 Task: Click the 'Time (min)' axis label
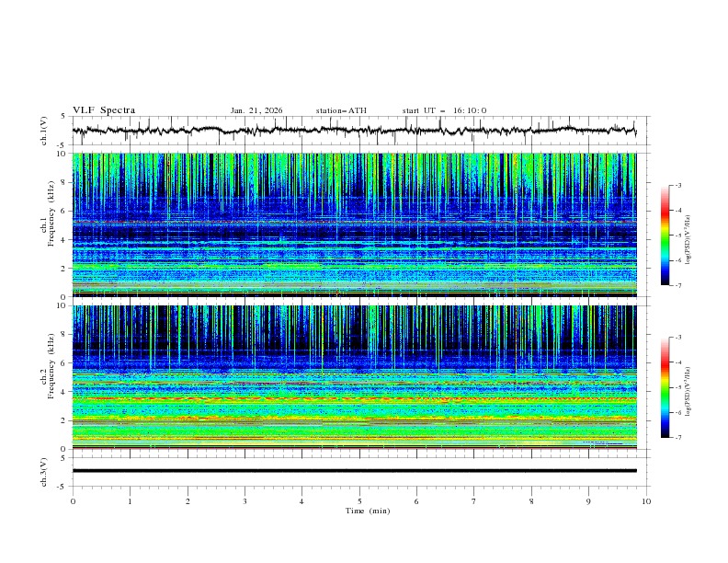coord(368,511)
